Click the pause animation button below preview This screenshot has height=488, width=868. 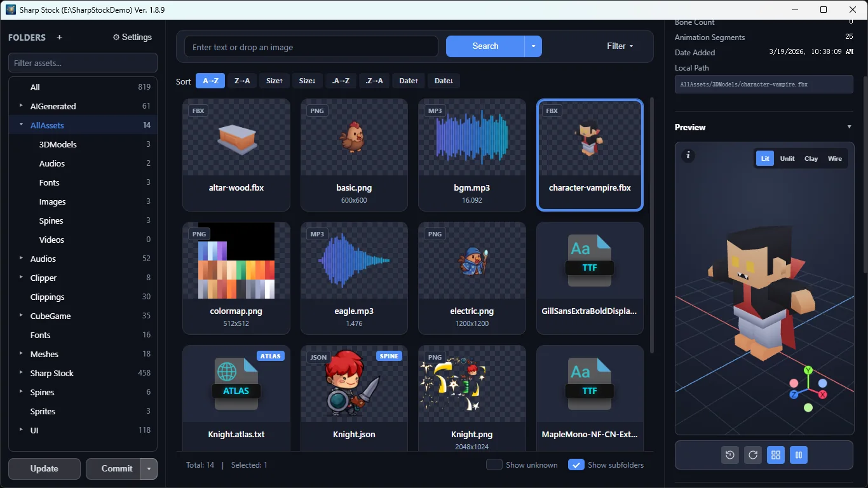tap(799, 455)
